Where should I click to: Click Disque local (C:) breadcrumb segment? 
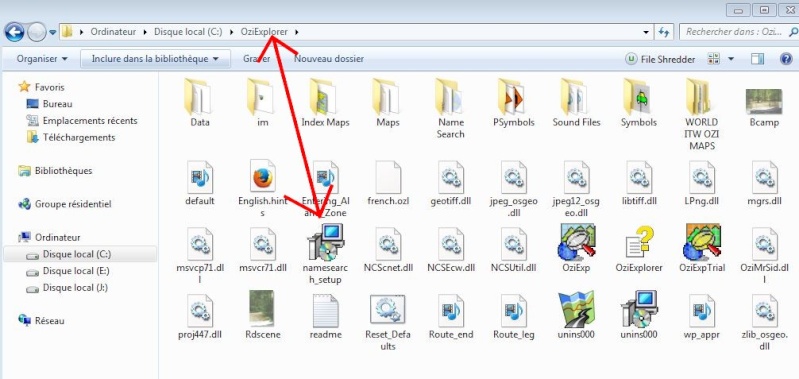[x=189, y=32]
